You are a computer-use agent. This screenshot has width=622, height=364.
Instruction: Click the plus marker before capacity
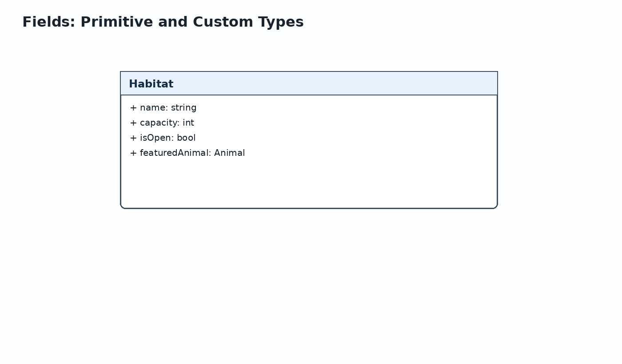(x=133, y=123)
